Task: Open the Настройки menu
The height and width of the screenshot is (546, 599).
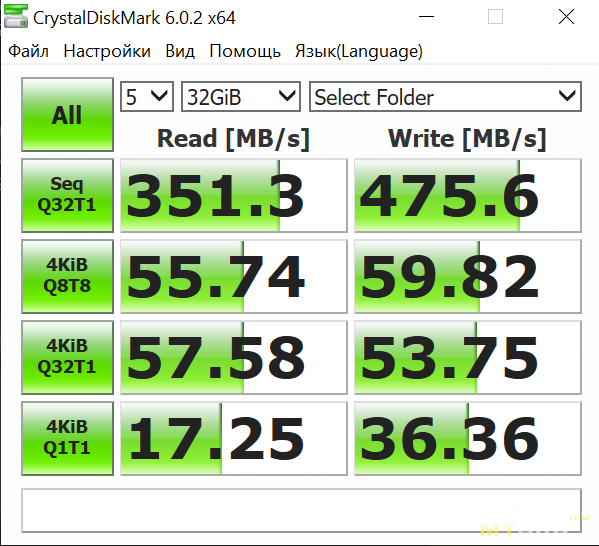Action: pyautogui.click(x=107, y=51)
